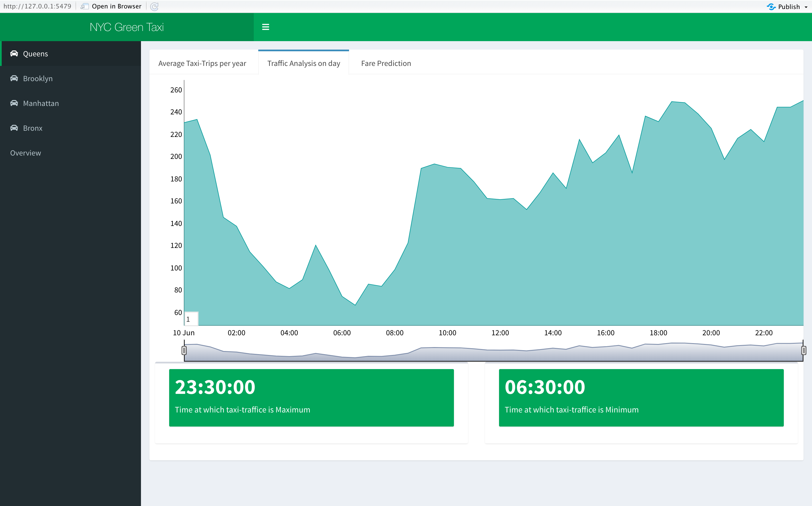Switch to the Traffic Analysis on day tab
The width and height of the screenshot is (812, 506).
[x=303, y=63]
